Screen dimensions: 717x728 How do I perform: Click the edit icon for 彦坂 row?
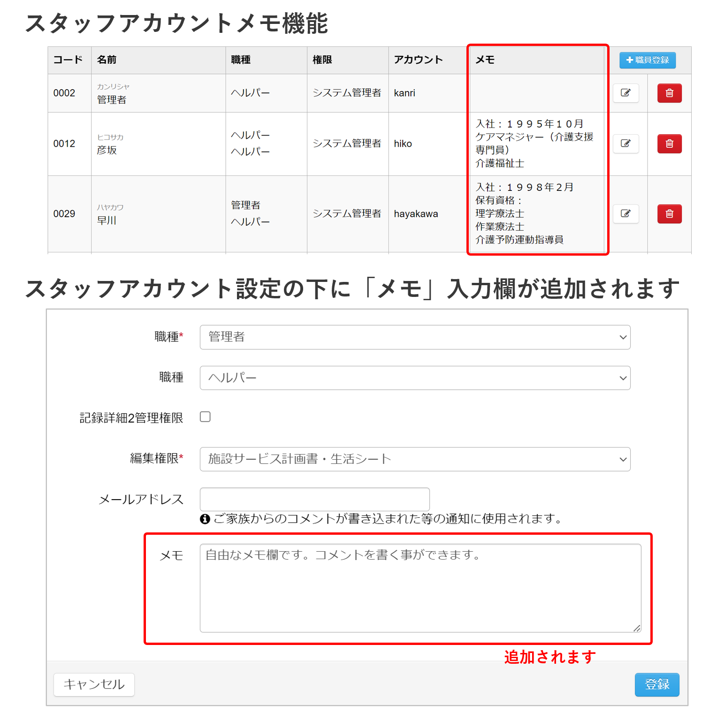point(625,144)
